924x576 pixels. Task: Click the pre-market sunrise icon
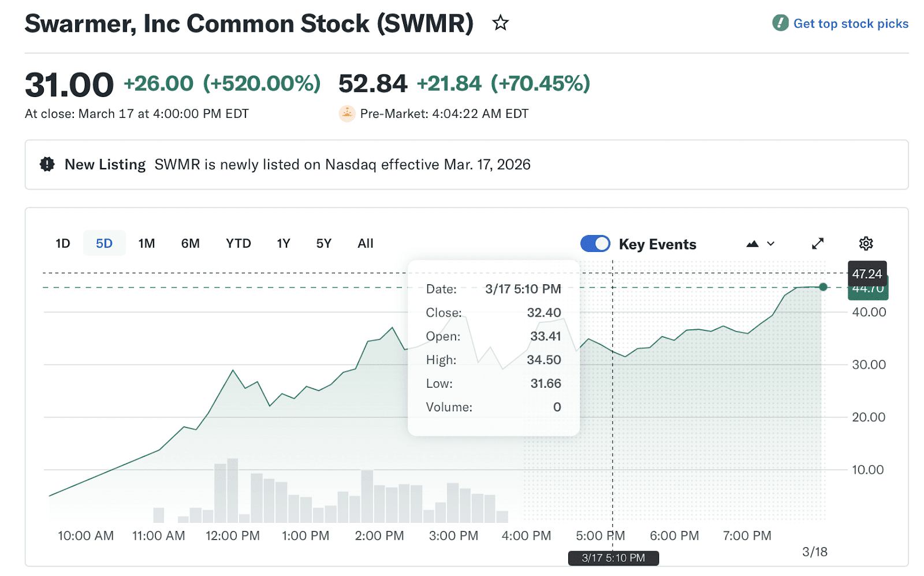(346, 114)
